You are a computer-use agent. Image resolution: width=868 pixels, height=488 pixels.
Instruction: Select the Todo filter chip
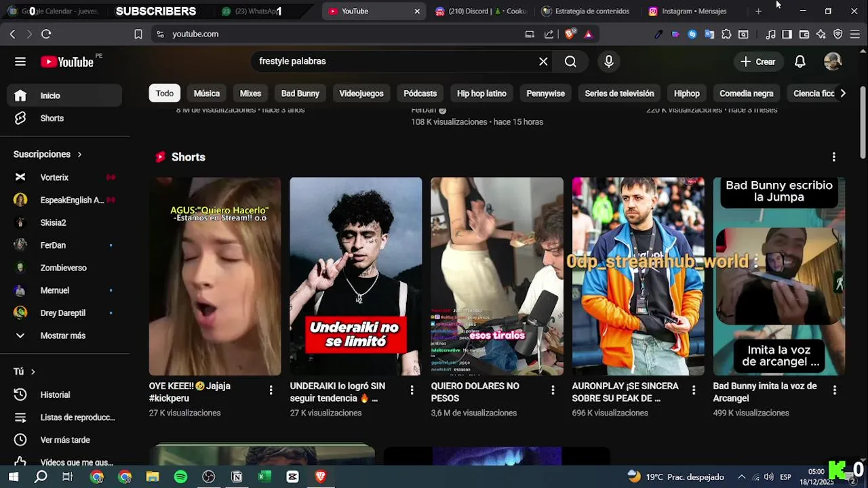tap(165, 94)
